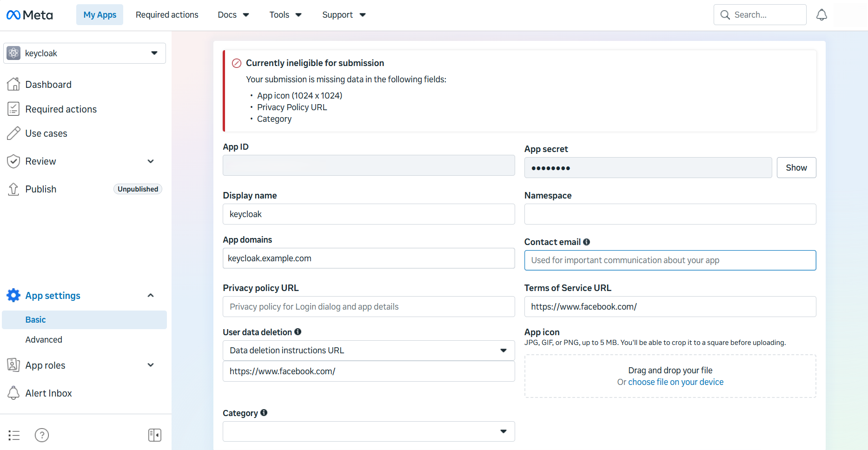The width and height of the screenshot is (868, 450).
Task: Open the Category dropdown
Action: coord(369,431)
